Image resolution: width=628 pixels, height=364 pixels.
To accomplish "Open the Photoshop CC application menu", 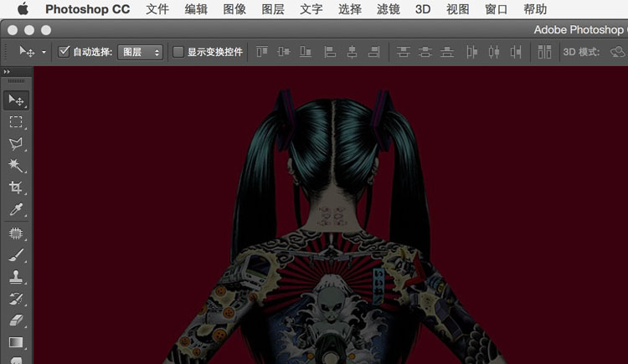I will click(87, 9).
